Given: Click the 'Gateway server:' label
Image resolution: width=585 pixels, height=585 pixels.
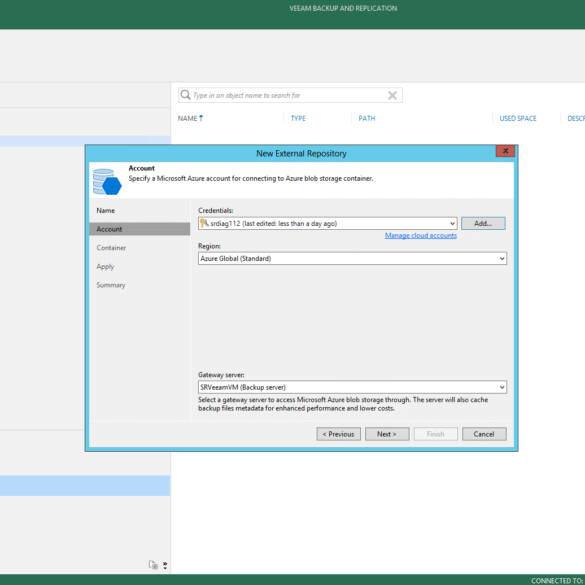Looking at the screenshot, I should click(x=221, y=375).
